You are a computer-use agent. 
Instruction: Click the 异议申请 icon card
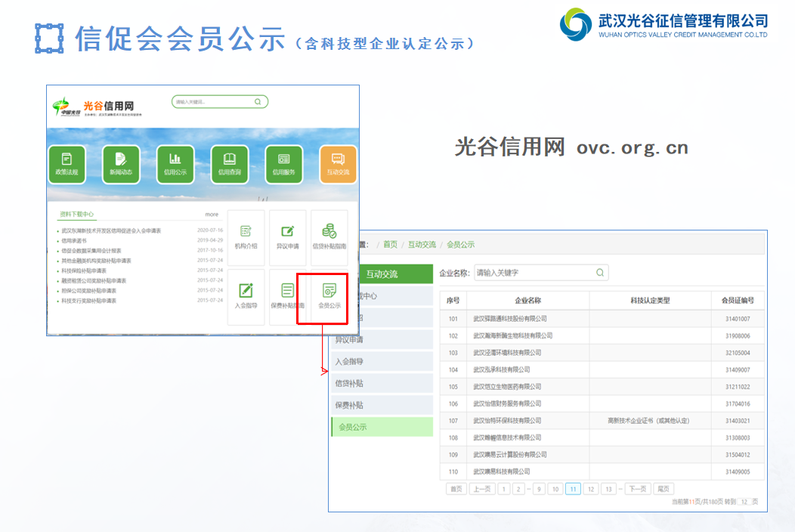coord(287,238)
